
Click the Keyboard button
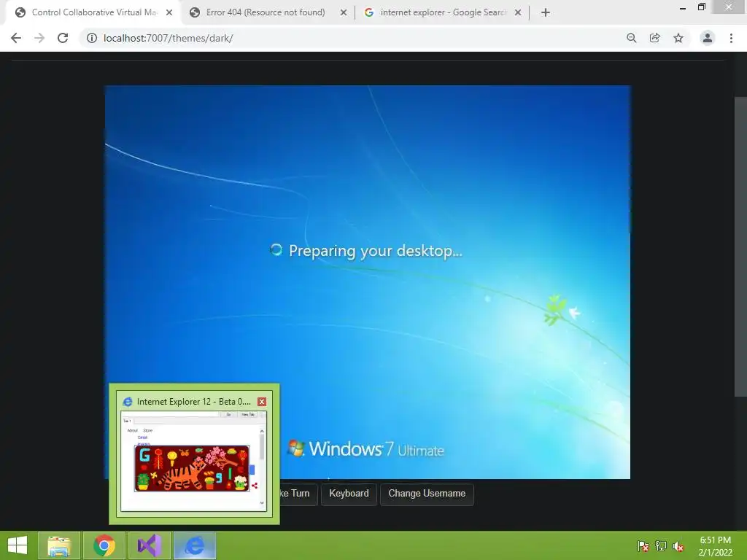point(349,494)
